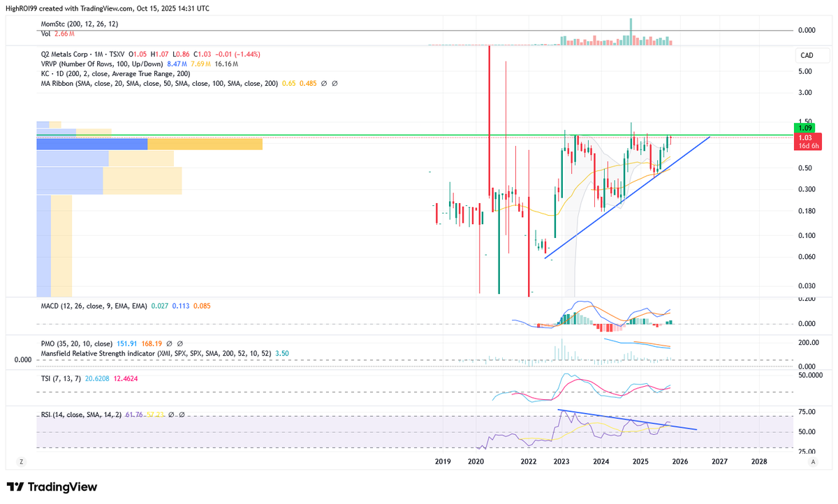Click the 3.00 price axis label
Screen dimensions: 838x504
[804, 92]
